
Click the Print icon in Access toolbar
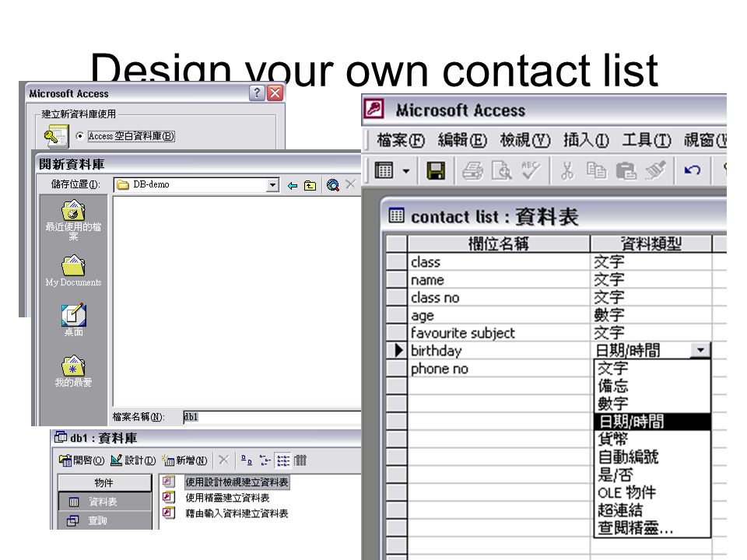[x=472, y=170]
